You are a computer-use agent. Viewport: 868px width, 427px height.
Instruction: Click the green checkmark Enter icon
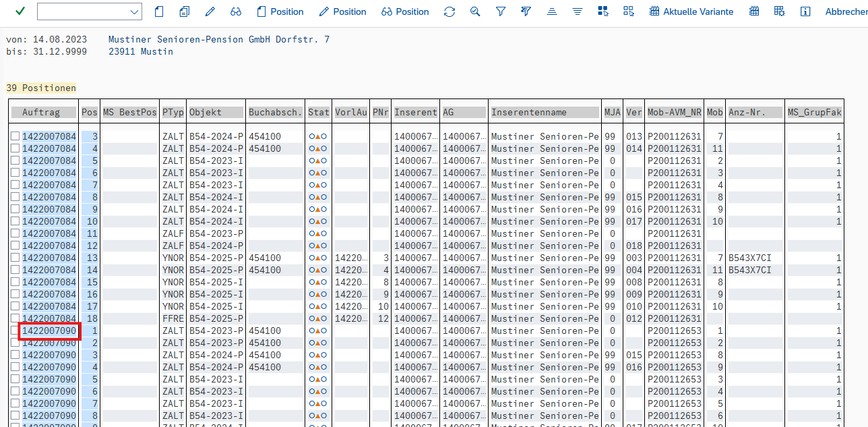click(20, 11)
